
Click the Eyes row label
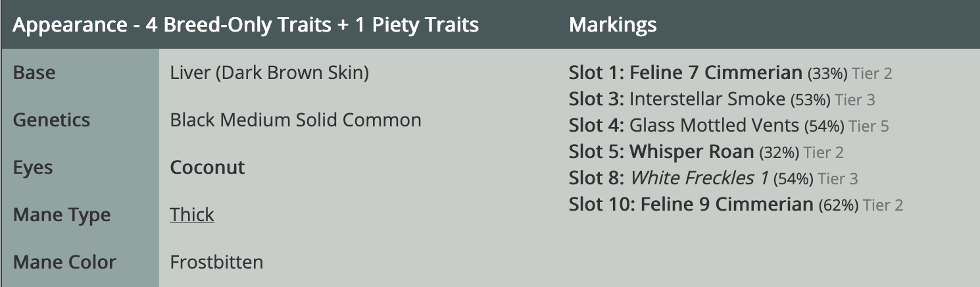tap(34, 167)
